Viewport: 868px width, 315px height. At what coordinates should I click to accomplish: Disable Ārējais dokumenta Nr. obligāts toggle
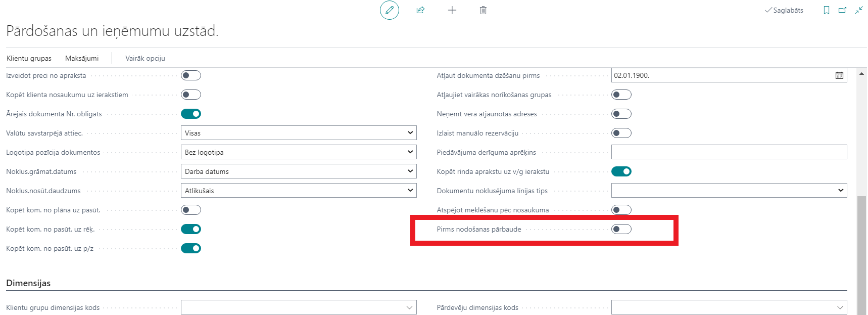tap(191, 114)
